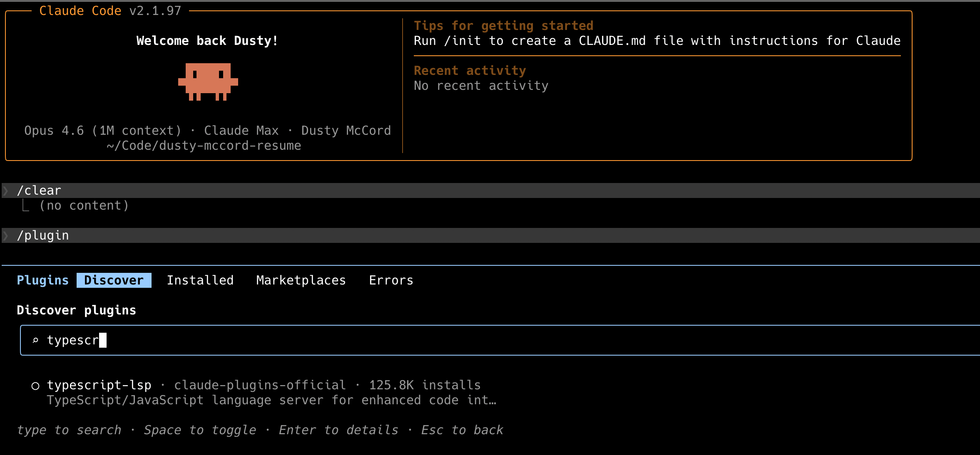The image size is (980, 455).
Task: Click the Plugins panel label
Action: click(x=43, y=280)
